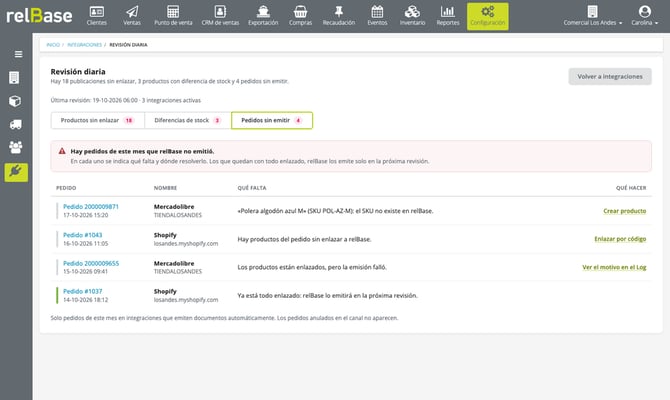Screen dimensions: 670x400
Task: Click the relBase logo
Action: [39, 16]
